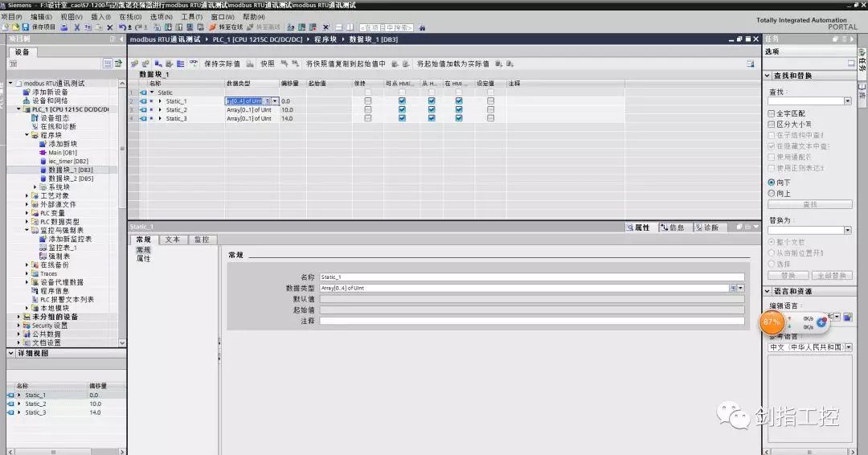868x455 pixels.
Task: Click the snapshot (快照) camera icon
Action: tap(252, 64)
